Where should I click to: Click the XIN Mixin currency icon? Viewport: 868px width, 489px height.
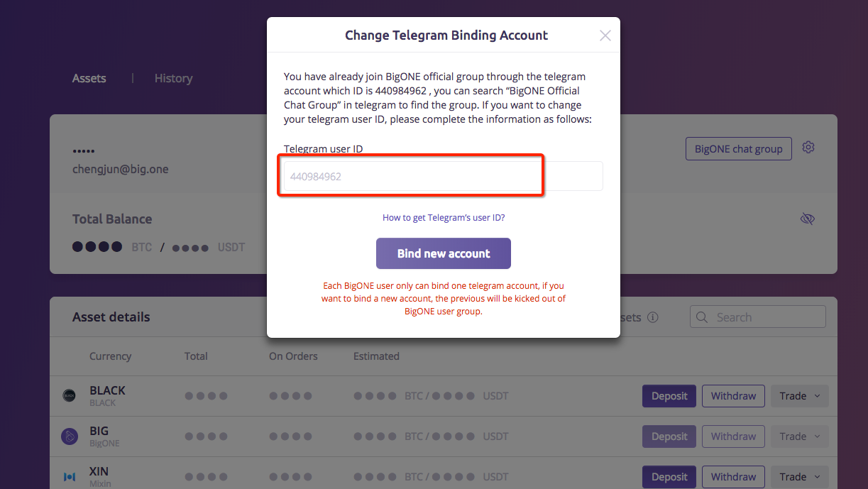click(x=69, y=477)
